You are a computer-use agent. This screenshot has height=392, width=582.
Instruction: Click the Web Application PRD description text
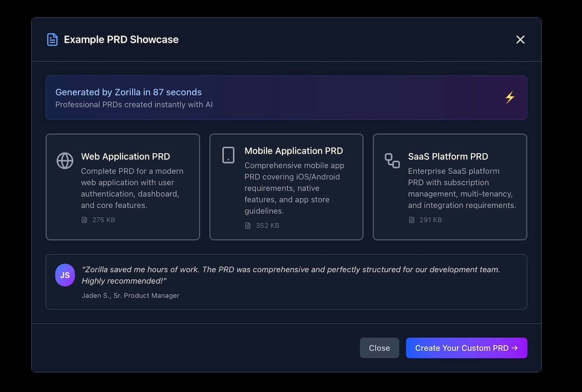(x=132, y=188)
